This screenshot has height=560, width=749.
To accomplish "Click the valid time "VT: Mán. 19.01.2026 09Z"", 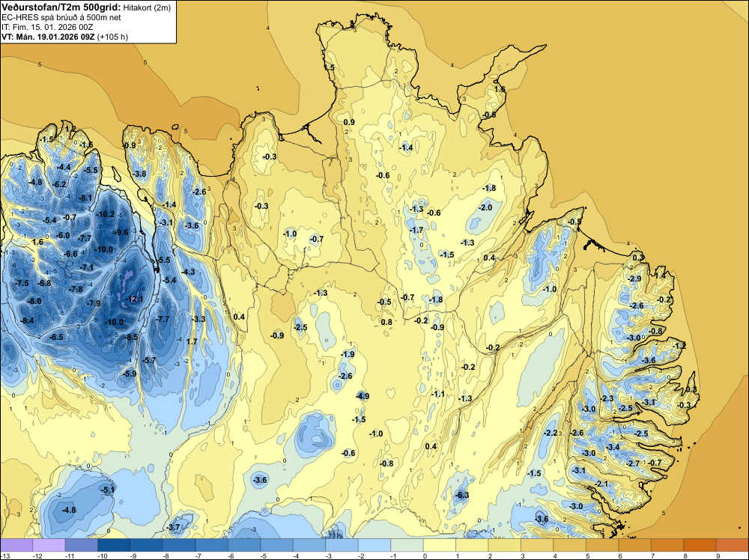I will (48, 37).
